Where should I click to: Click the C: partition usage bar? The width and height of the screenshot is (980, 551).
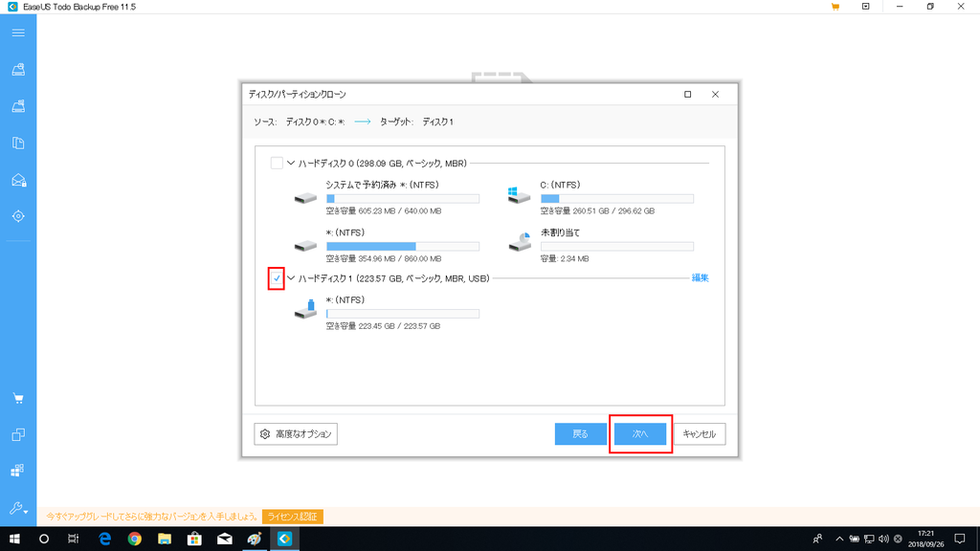617,199
